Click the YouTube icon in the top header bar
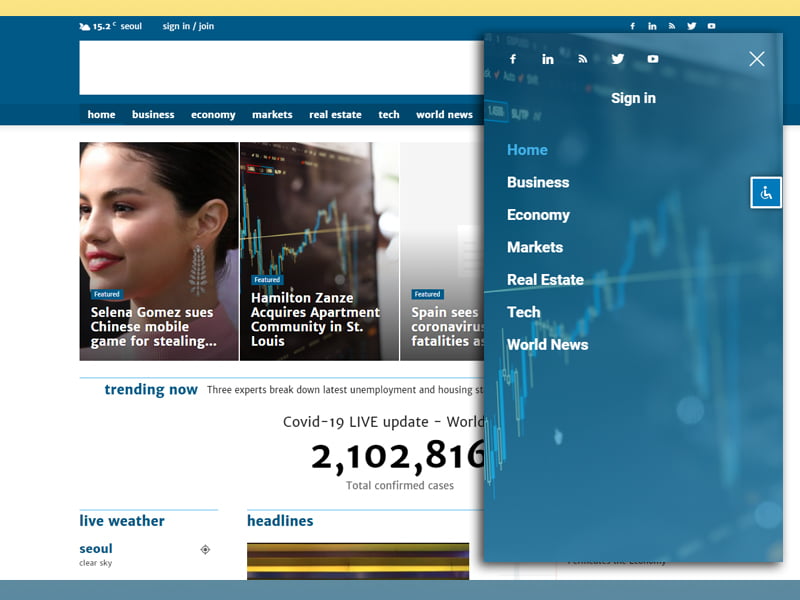The image size is (800, 600). tap(712, 26)
